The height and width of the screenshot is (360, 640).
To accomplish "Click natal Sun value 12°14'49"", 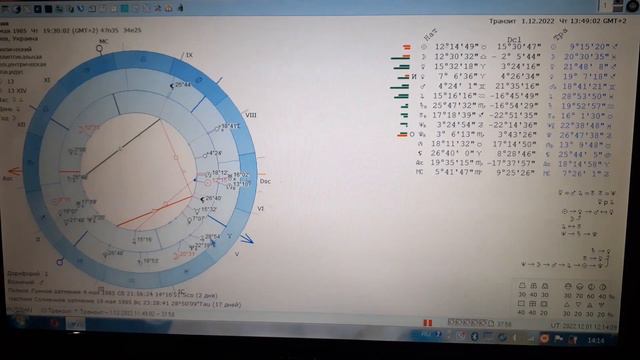I will coord(456,47).
